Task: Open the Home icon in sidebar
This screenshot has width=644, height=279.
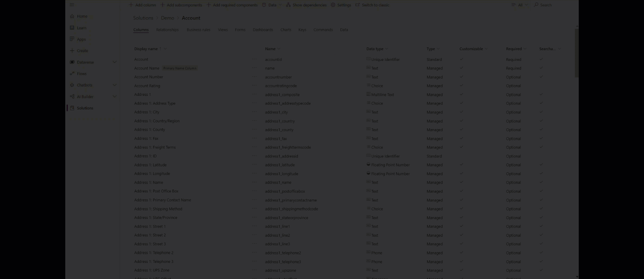Action: click(72, 16)
